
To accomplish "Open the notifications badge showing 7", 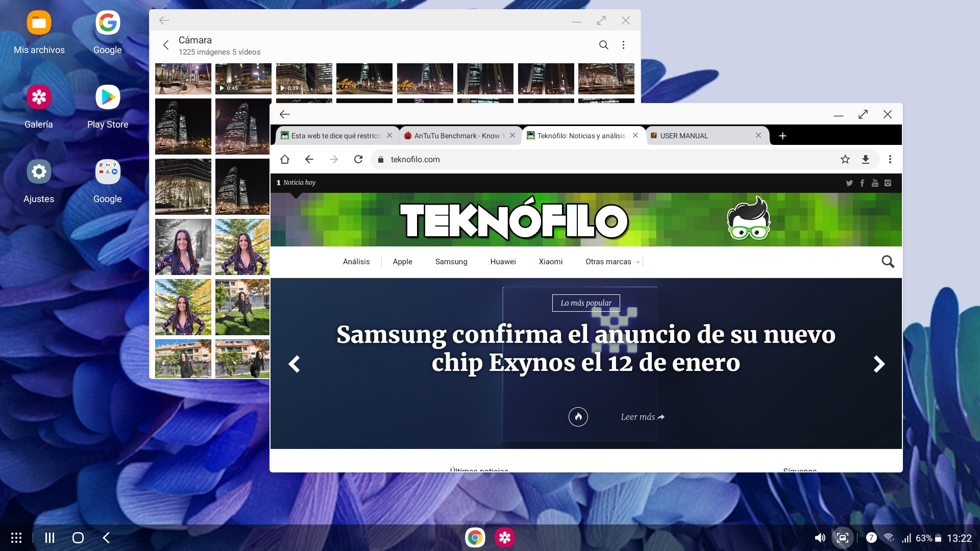I will 871,538.
